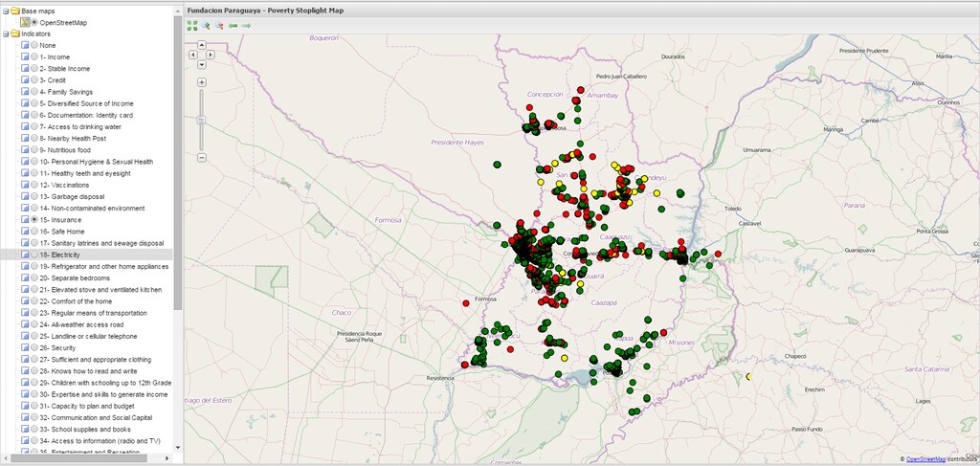Select radio for 9- Nutritious food
980x466 pixels.
(x=34, y=150)
